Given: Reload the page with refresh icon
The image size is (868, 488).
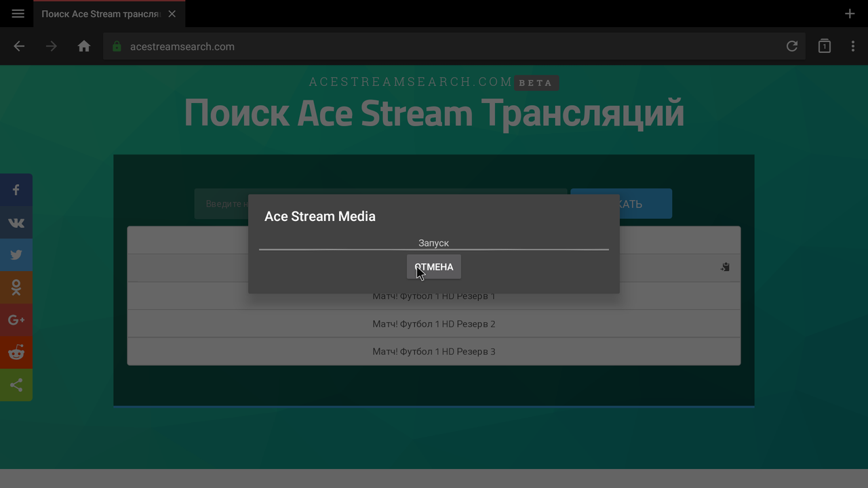Looking at the screenshot, I should tap(792, 47).
